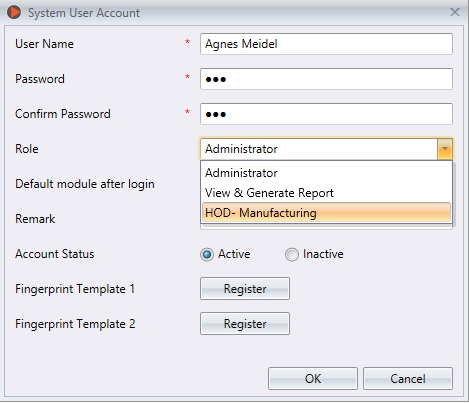
Task: Click the orange app icon in title bar
Action: coord(14,12)
